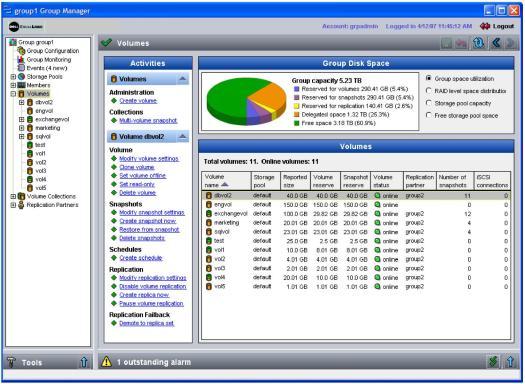Click yellow Reserved for replication legend swatch
The height and width of the screenshot is (384, 525).
pos(296,106)
